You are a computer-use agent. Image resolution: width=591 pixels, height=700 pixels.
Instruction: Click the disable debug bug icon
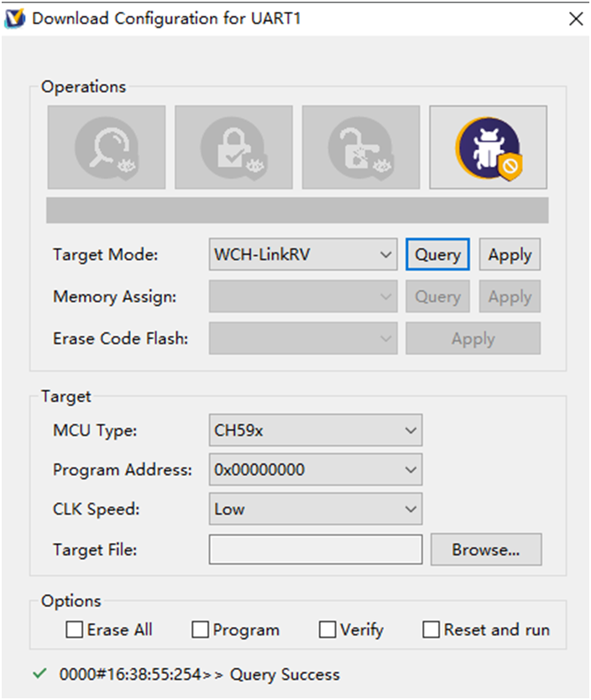(x=488, y=148)
